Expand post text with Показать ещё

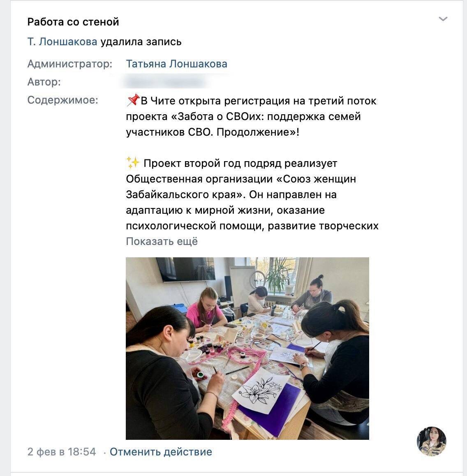(x=162, y=241)
